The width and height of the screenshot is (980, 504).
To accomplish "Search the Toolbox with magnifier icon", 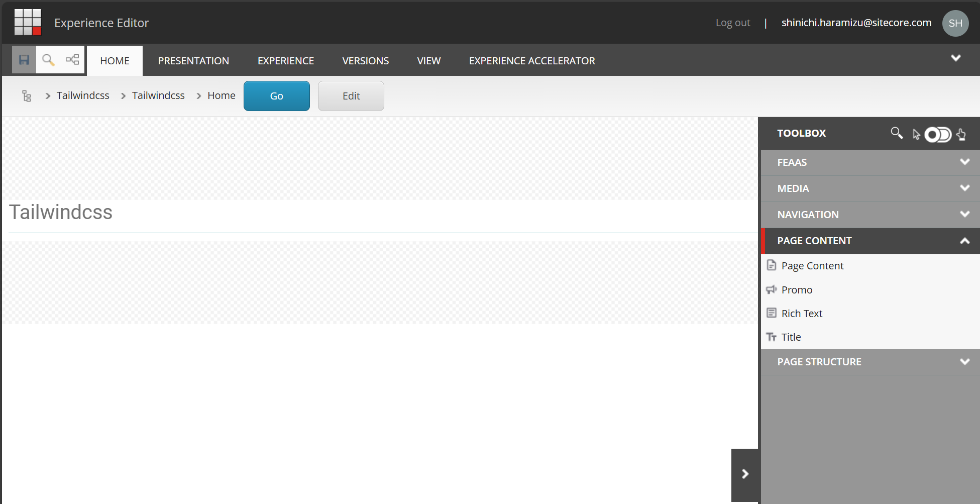I will coord(897,133).
